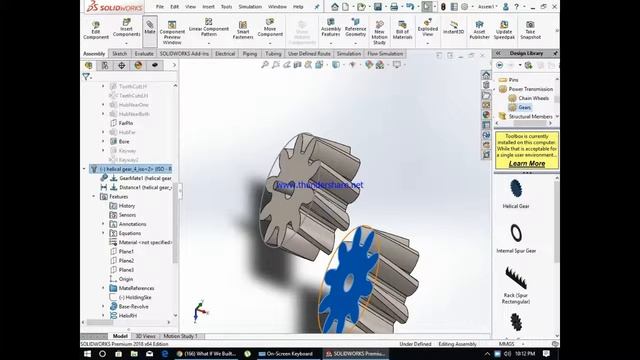Switch to On-Screen Keyboard taskbar item

[286, 354]
